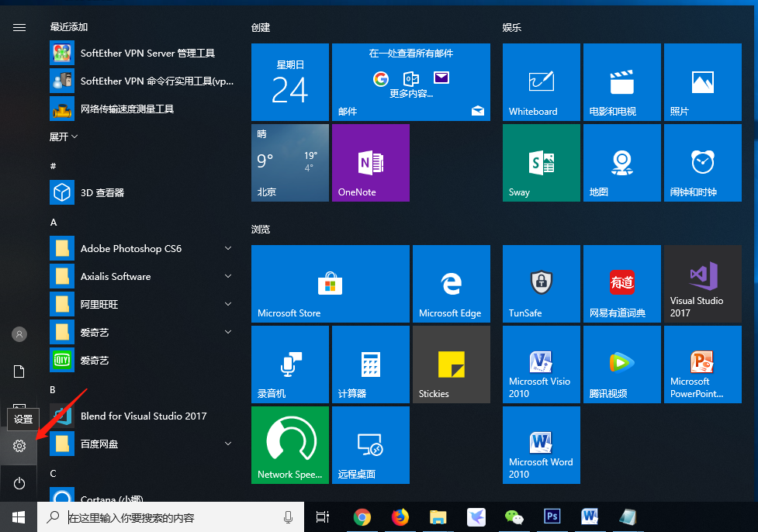
Task: Open the 电影和电视 tile
Action: coord(621,82)
